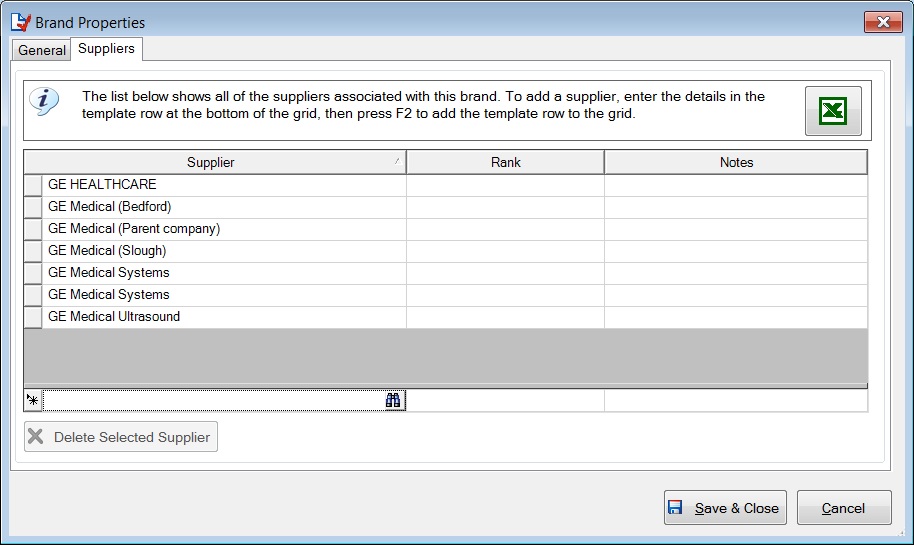
Task: Click the row selector beside GE Medical Ultrasound
Action: click(x=33, y=318)
